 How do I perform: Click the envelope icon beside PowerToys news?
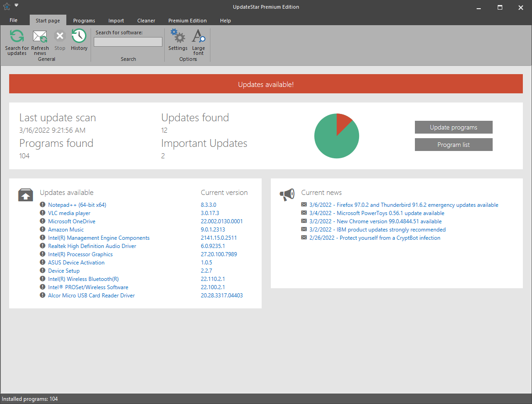(304, 213)
